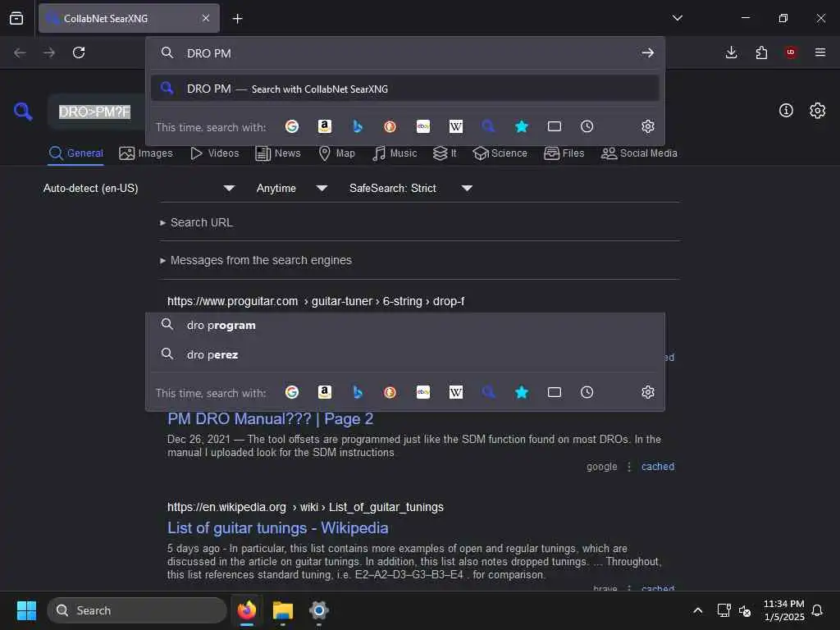Switch to the Files tab

[x=564, y=153]
